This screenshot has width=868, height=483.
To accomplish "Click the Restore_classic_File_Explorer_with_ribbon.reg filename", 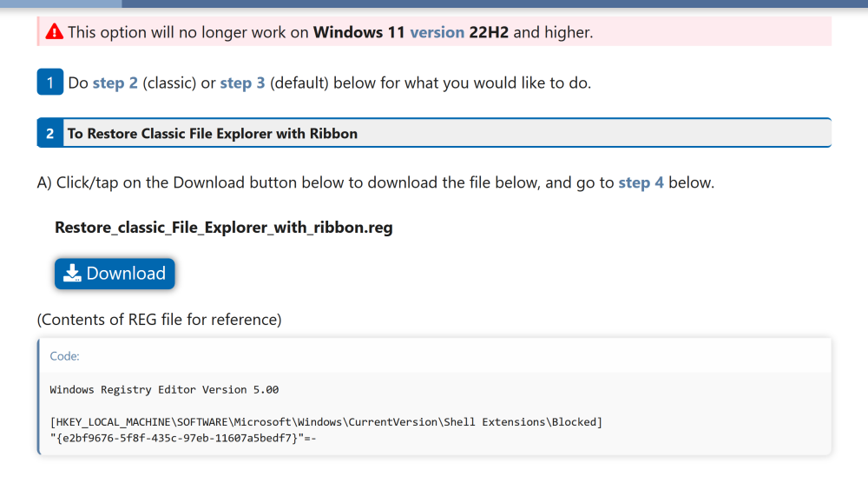I will 224,228.
